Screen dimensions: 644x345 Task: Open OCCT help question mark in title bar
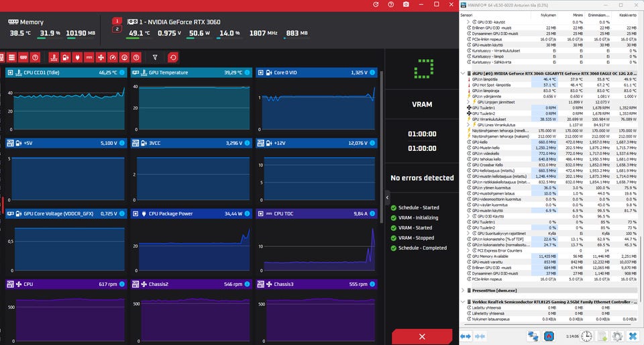point(390,4)
